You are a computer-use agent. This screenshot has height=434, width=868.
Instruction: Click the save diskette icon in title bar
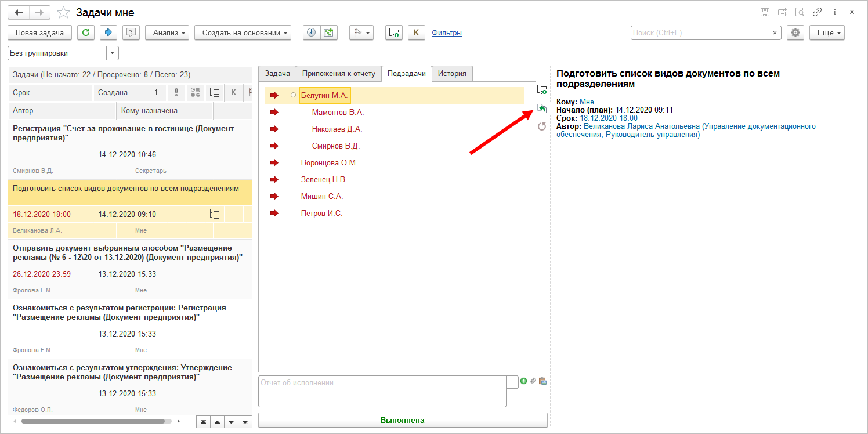point(765,12)
